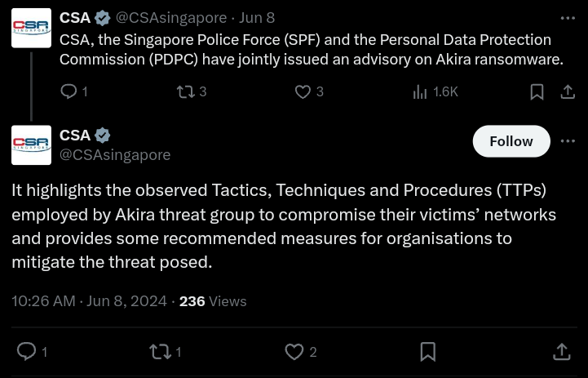Viewport: 588px width, 378px height.
Task: Retweet the first Akira advisory tweet
Action: [192, 91]
